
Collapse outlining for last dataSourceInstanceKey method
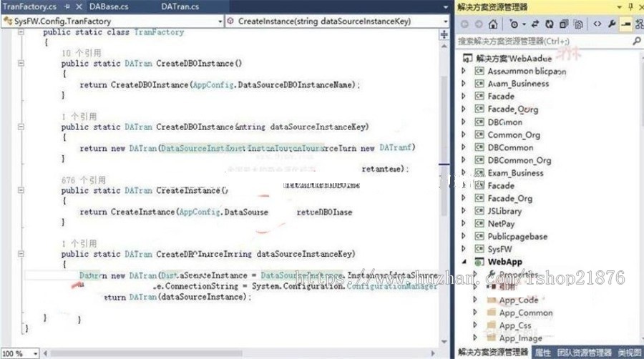[21, 254]
